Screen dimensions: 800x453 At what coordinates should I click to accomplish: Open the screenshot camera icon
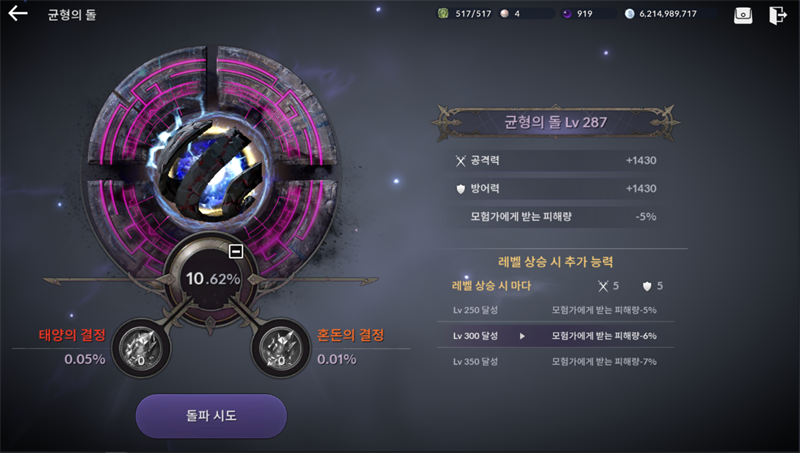743,15
